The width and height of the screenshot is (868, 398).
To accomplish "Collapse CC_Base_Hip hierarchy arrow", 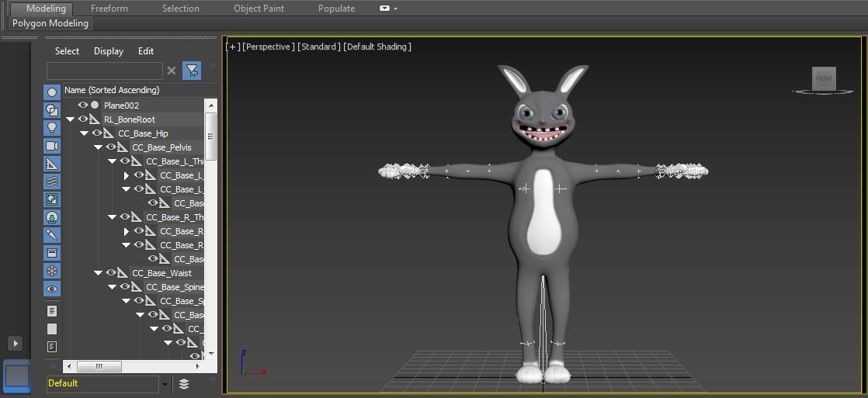I will [x=84, y=133].
